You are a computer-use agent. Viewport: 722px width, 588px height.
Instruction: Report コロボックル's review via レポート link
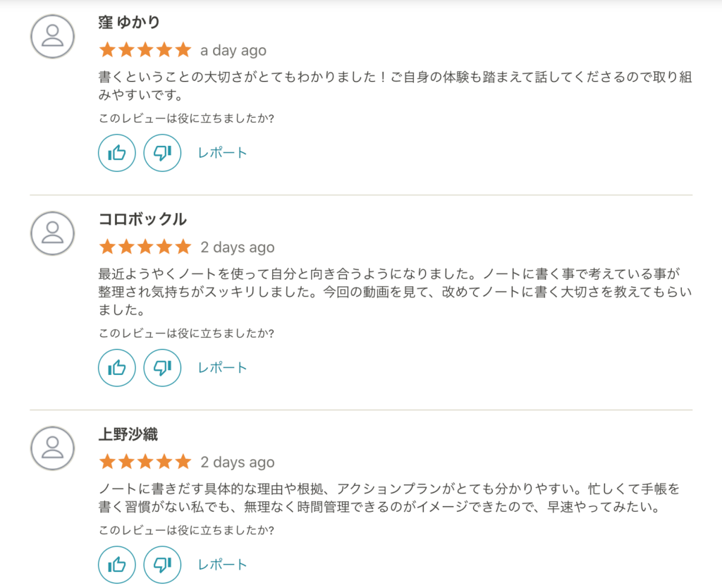tap(222, 368)
